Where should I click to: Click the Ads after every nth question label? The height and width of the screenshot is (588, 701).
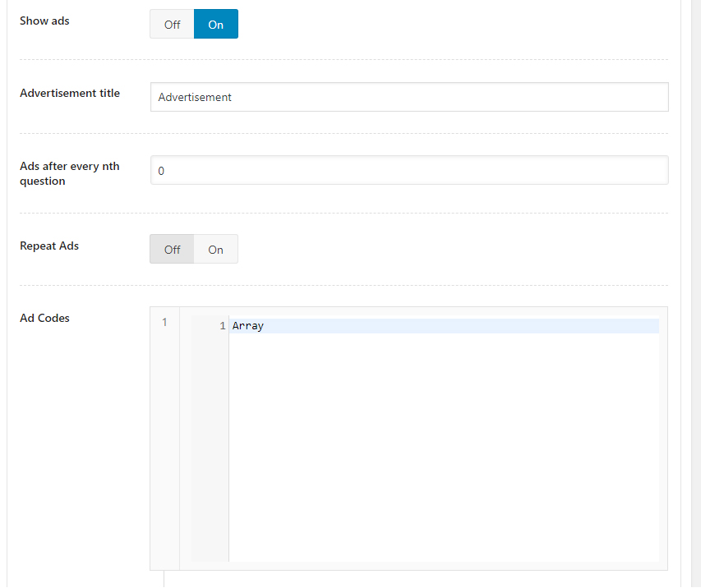point(70,173)
